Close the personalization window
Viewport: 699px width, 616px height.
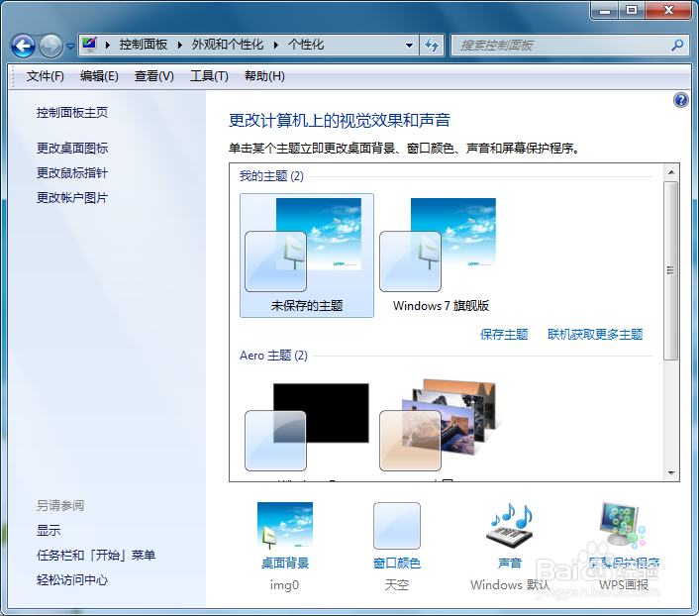click(668, 10)
